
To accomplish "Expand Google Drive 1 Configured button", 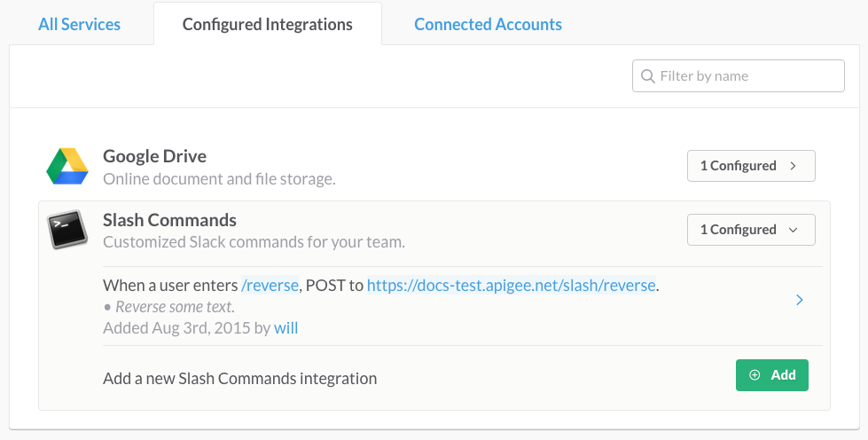I will [751, 166].
